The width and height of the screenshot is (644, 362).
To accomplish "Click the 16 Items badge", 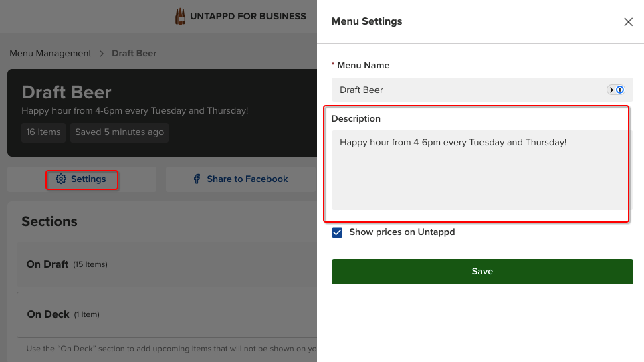I will click(x=43, y=132).
